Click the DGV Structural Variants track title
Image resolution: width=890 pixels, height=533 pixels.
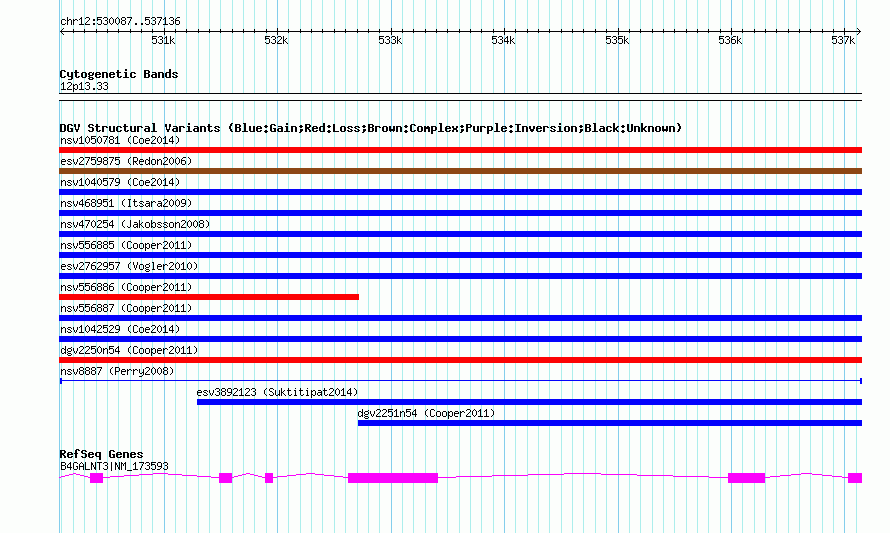[370, 128]
